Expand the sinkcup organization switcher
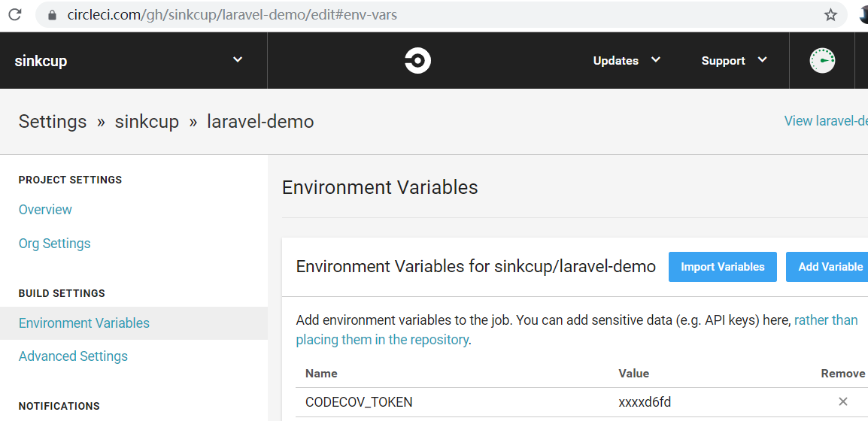 point(238,60)
